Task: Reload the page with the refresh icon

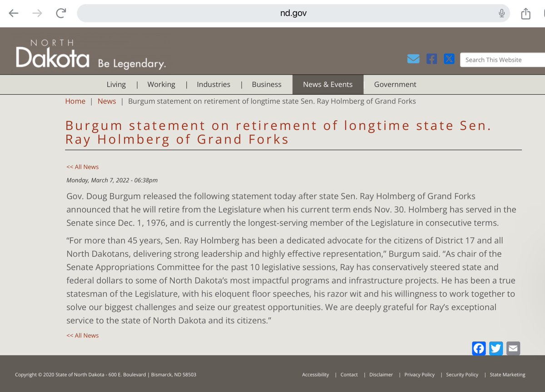Action: coord(61,13)
